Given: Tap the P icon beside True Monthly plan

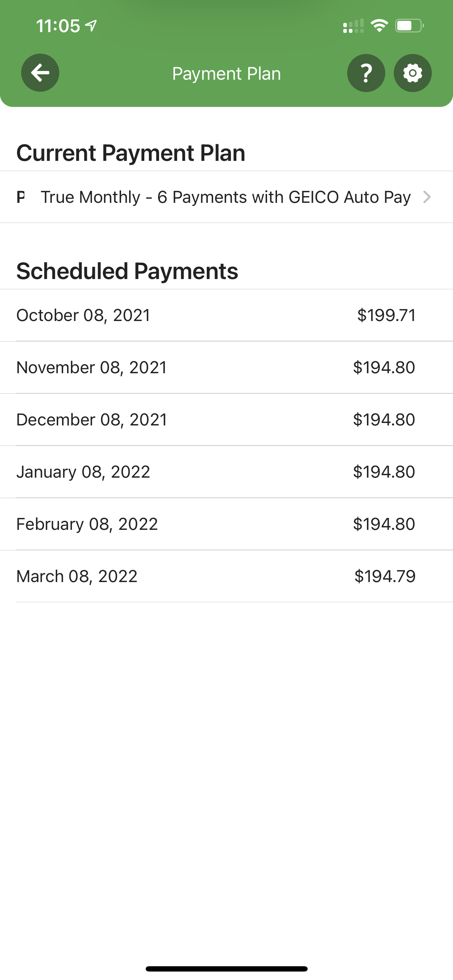Looking at the screenshot, I should [20, 197].
